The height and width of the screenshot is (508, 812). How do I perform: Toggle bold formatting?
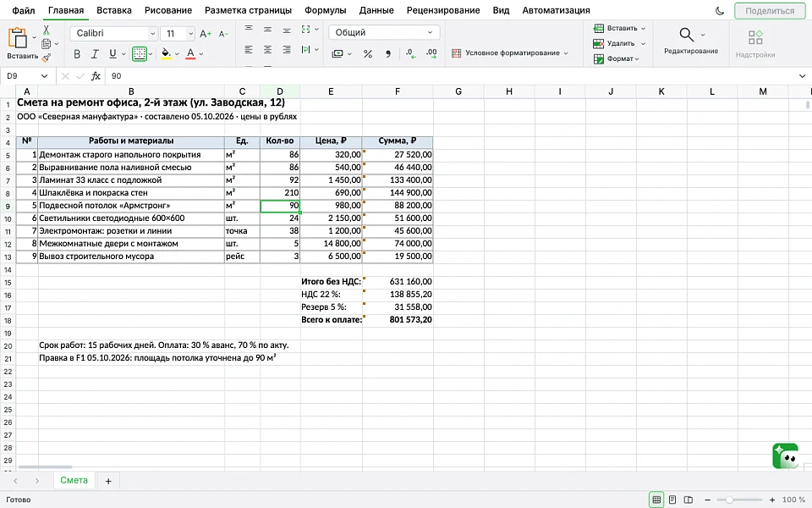tap(77, 54)
